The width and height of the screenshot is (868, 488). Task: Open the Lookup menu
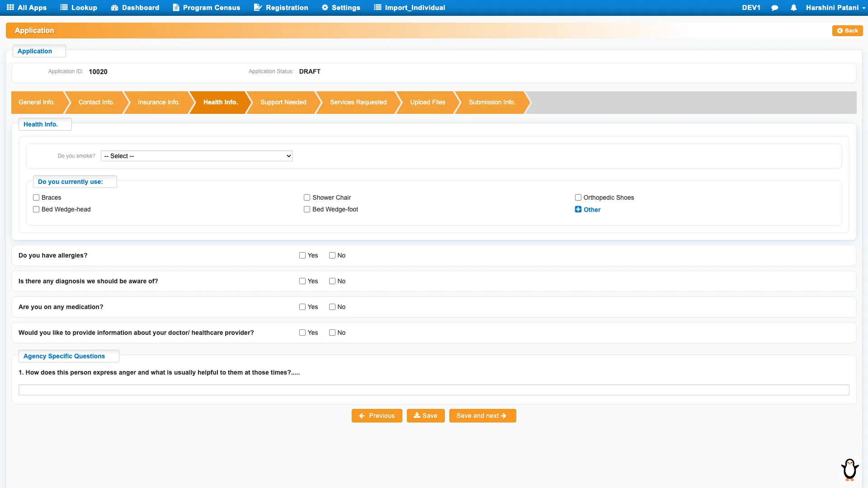point(79,8)
